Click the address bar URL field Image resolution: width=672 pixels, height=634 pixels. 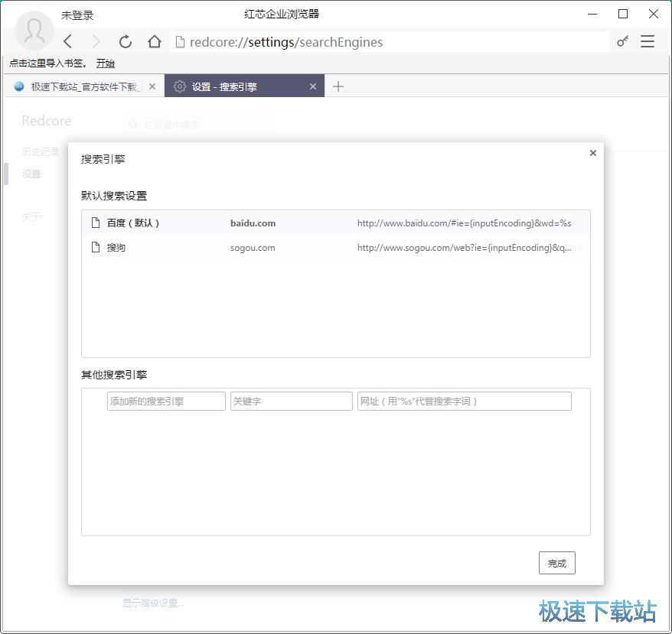(x=390, y=42)
